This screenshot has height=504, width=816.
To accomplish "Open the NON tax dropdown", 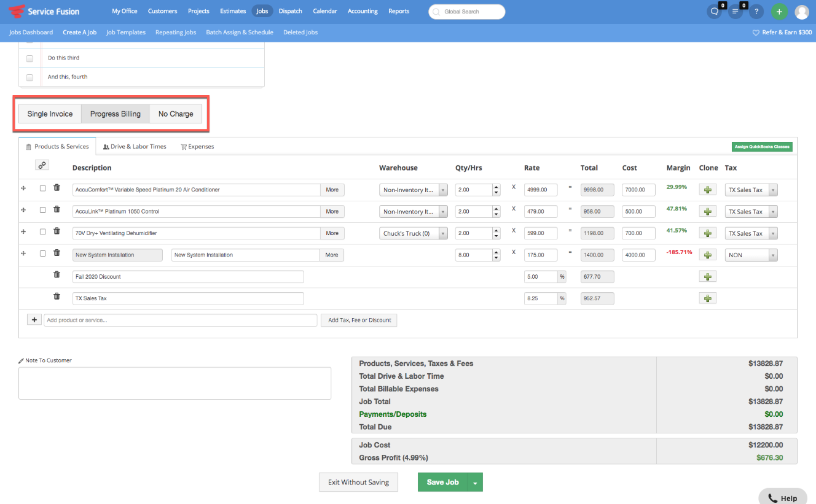I will click(751, 255).
